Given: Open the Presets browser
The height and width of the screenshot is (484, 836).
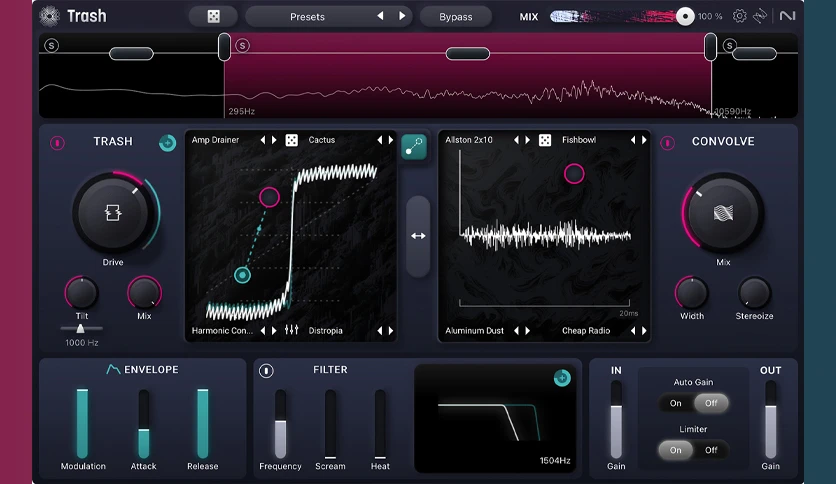Looking at the screenshot, I should (x=307, y=17).
